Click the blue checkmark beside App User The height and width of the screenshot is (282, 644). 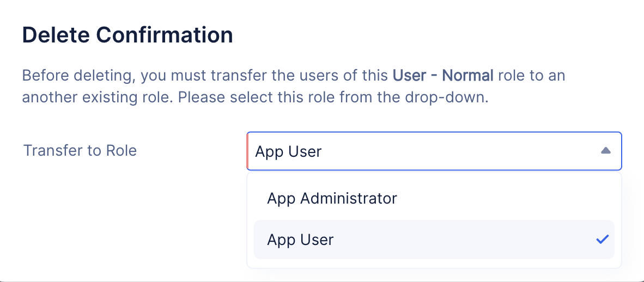(x=602, y=240)
